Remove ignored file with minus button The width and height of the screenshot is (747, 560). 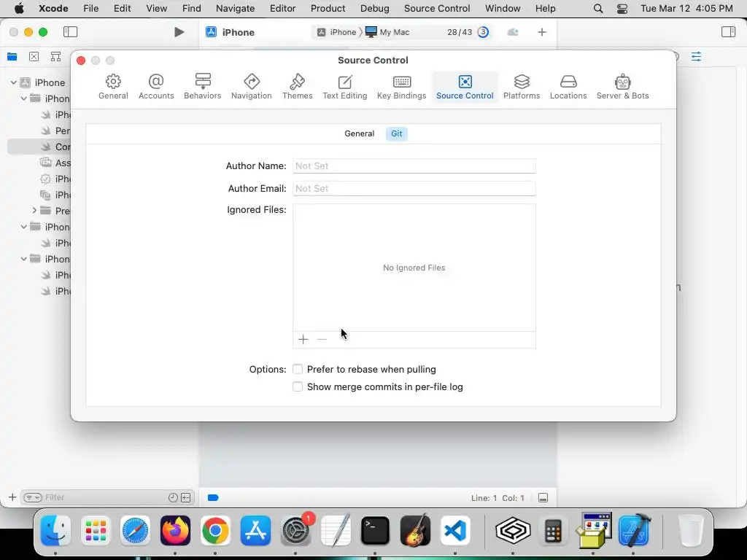[x=322, y=340]
